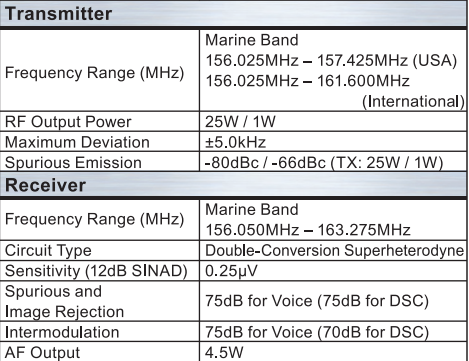Click the Transmitter section header
The image size is (469, 361).
point(233,14)
